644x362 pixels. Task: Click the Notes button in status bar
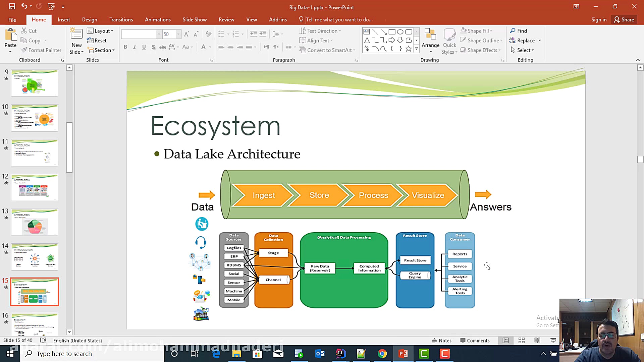pos(442,341)
